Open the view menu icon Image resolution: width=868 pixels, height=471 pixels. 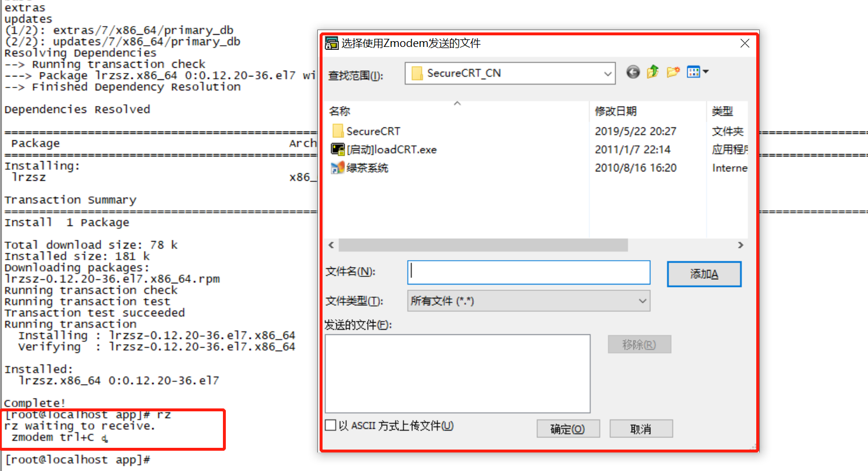693,72
